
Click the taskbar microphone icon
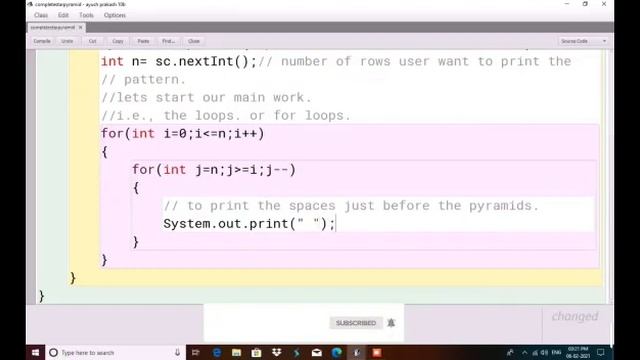pyautogui.click(x=177, y=353)
